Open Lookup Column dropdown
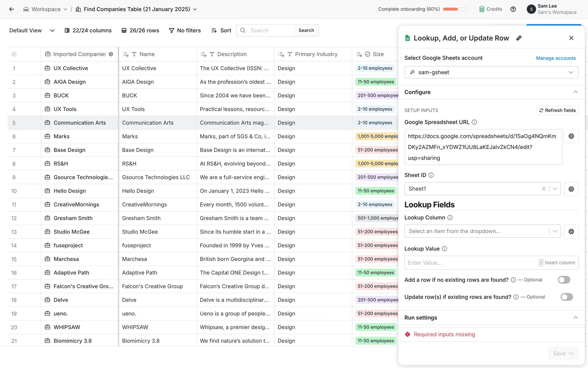Screen dimensions: 588x368 482,231
